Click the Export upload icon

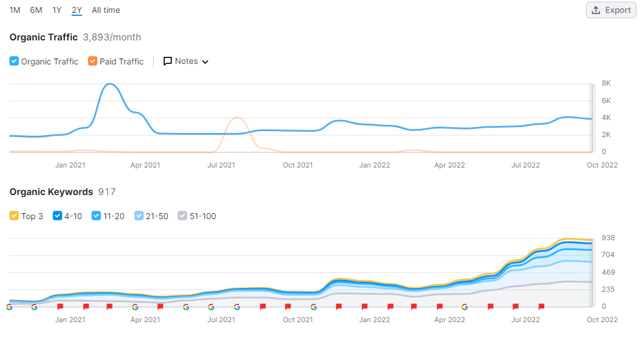click(x=595, y=11)
